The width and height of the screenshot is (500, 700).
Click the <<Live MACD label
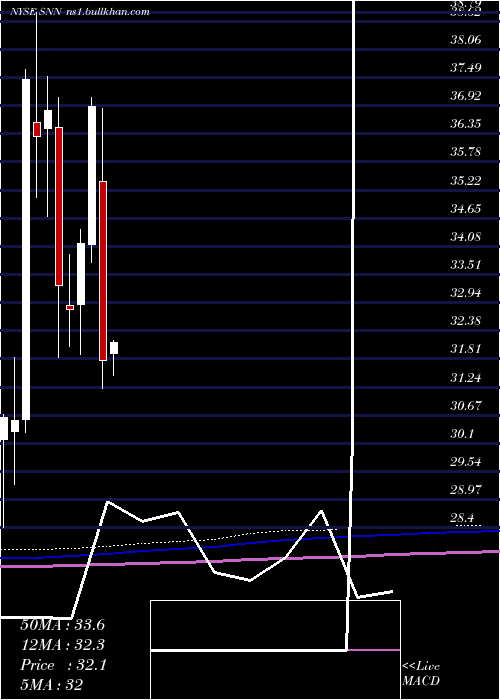tap(421, 673)
